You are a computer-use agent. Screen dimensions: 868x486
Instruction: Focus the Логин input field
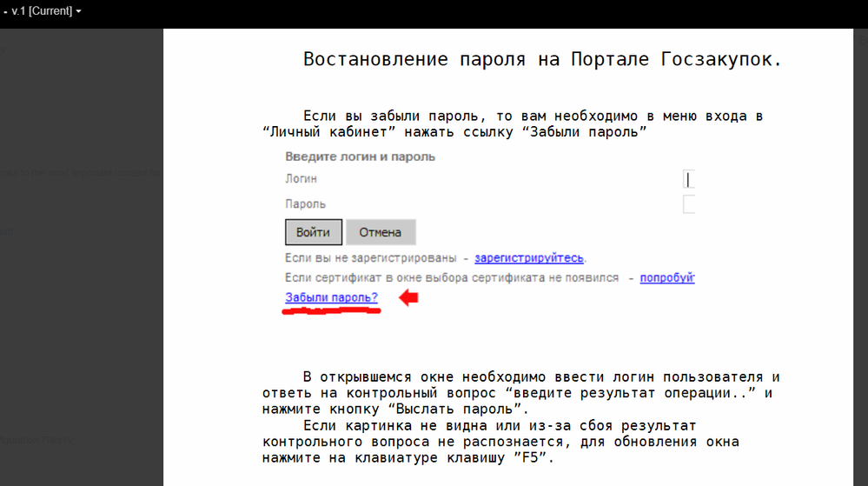pos(689,180)
